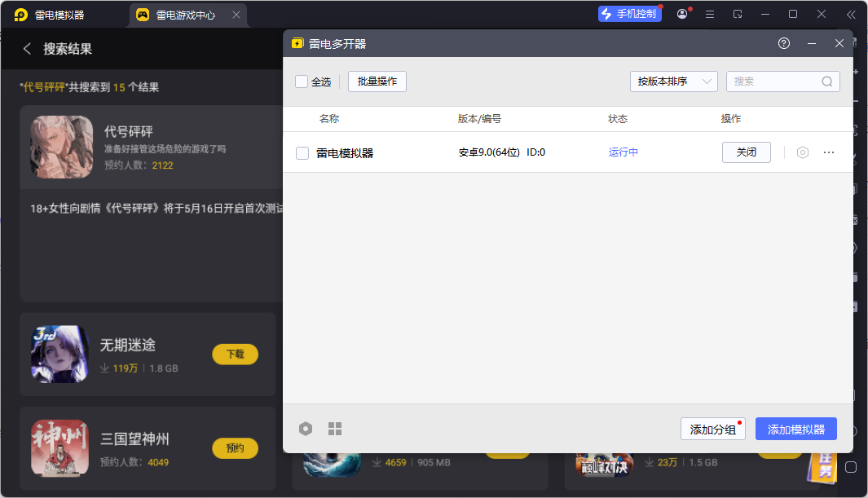Click the 下载 button for 无期迷途

[235, 355]
